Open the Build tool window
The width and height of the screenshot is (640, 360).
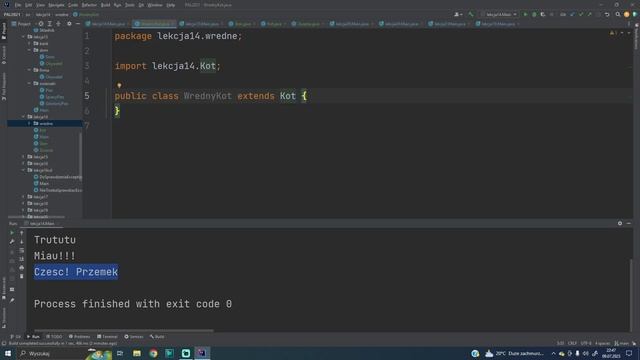coord(157,336)
